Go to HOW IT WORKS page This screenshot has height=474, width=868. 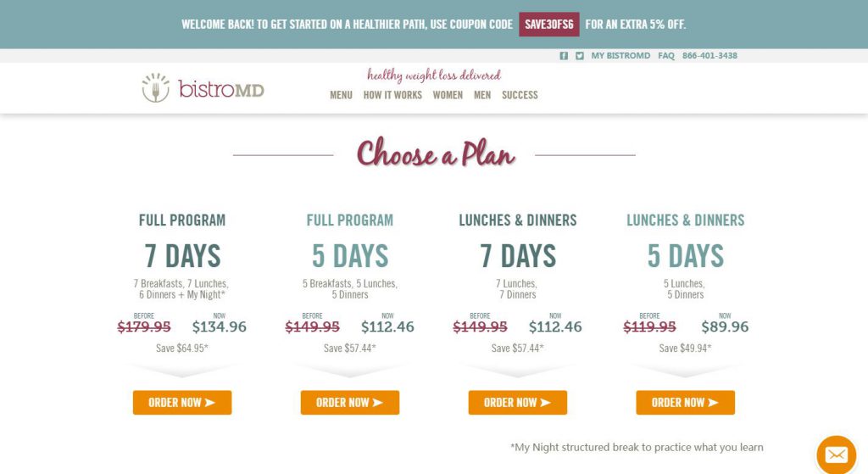[392, 95]
